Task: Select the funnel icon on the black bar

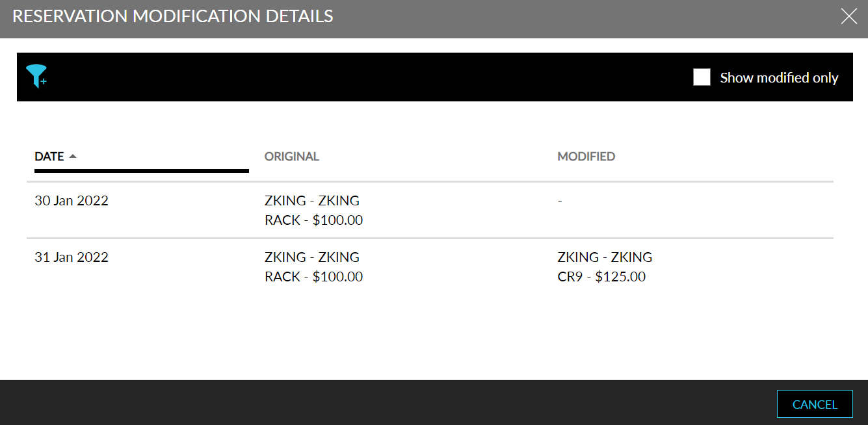Action: tap(37, 77)
